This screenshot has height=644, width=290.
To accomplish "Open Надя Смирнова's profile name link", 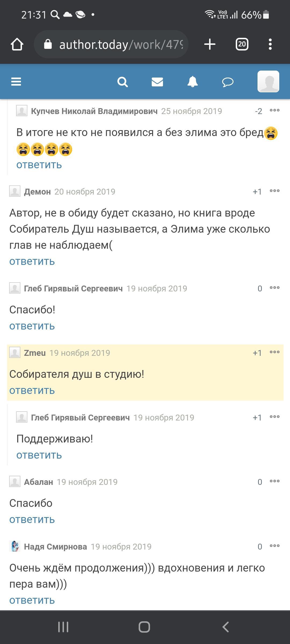I will click(55, 547).
